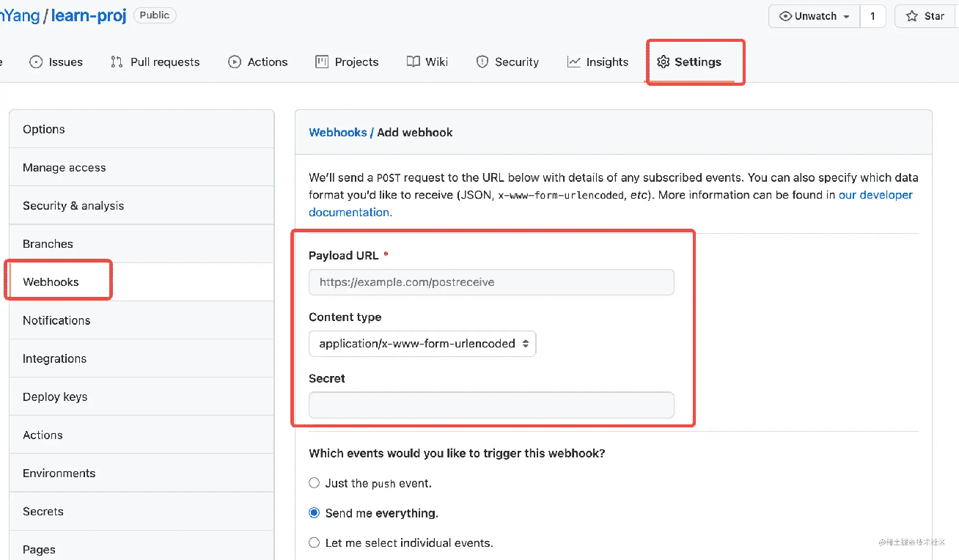Image resolution: width=959 pixels, height=560 pixels.
Task: Click the Issues circle icon
Action: tap(36, 62)
